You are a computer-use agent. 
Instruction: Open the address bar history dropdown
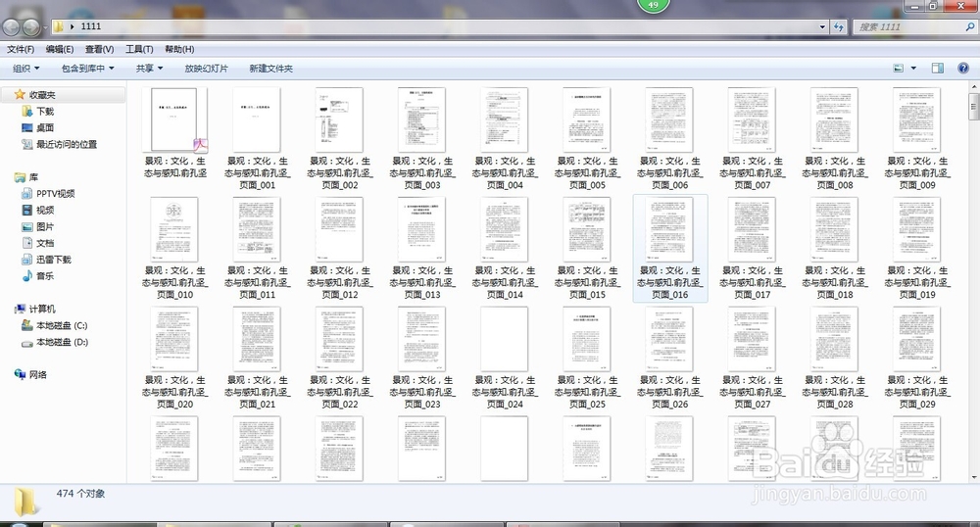point(822,26)
